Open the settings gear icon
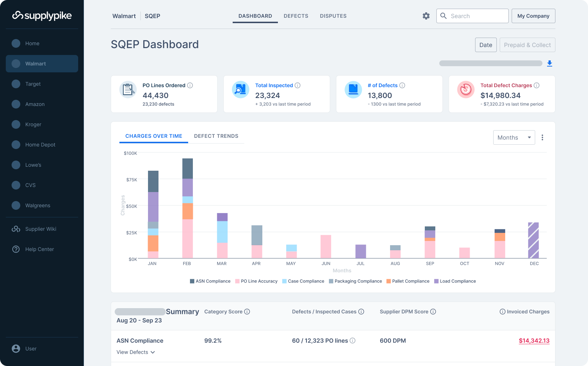The width and height of the screenshot is (588, 366). [426, 16]
